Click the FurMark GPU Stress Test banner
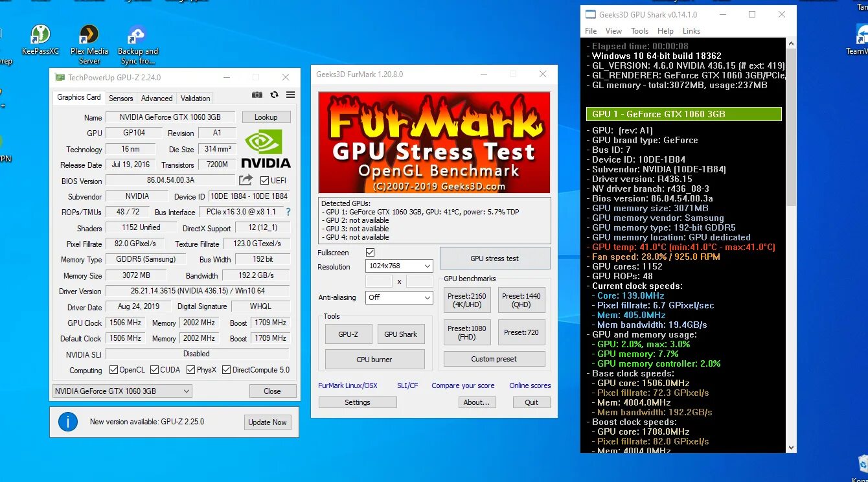 (434, 142)
